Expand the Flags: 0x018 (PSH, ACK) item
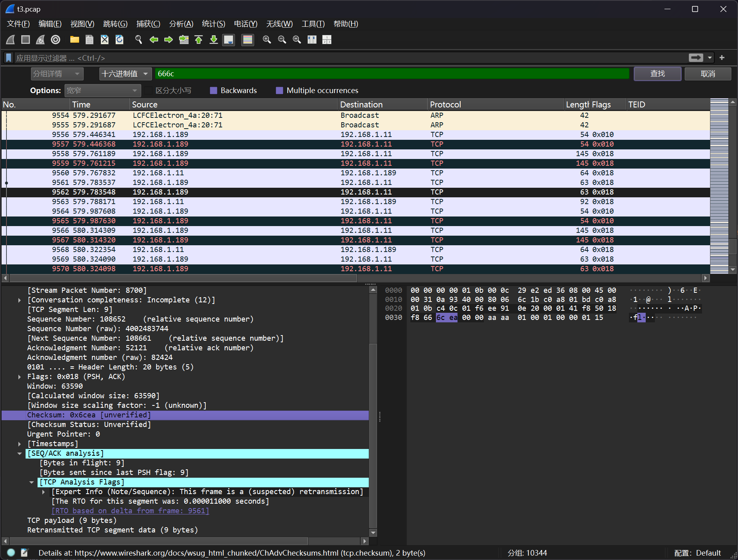The height and width of the screenshot is (560, 738). (x=19, y=377)
